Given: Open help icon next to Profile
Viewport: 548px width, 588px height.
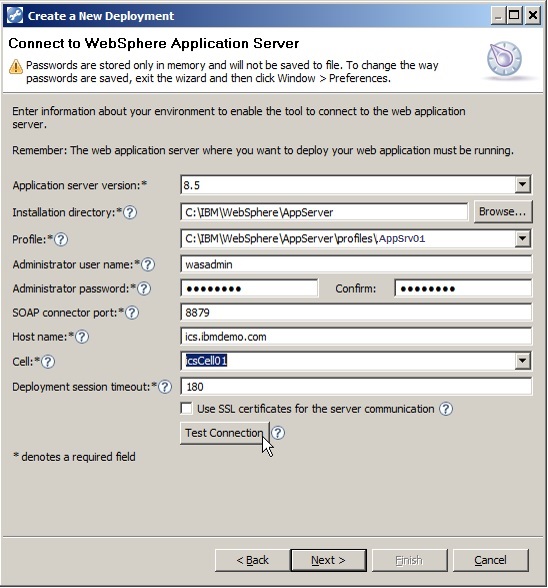Looking at the screenshot, I should 61,239.
